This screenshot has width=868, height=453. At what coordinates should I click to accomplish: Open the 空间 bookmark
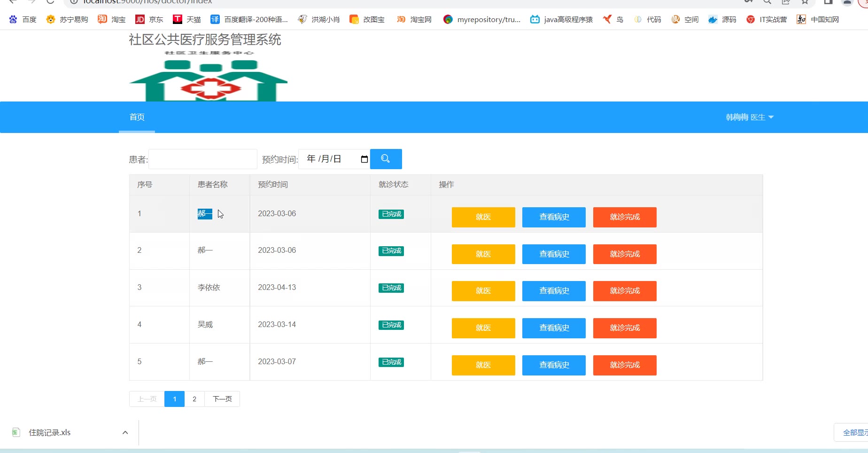[x=685, y=19]
